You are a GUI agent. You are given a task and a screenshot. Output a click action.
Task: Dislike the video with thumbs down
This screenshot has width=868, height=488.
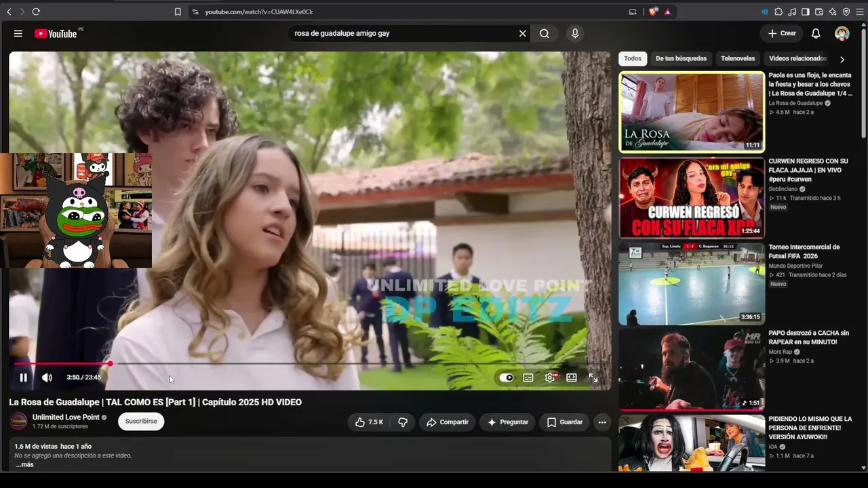pyautogui.click(x=403, y=422)
